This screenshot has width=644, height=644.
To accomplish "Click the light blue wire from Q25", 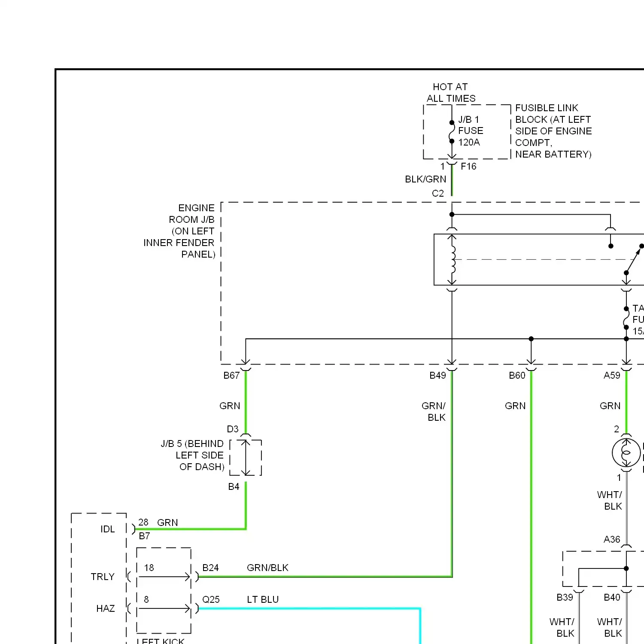I will (309, 609).
